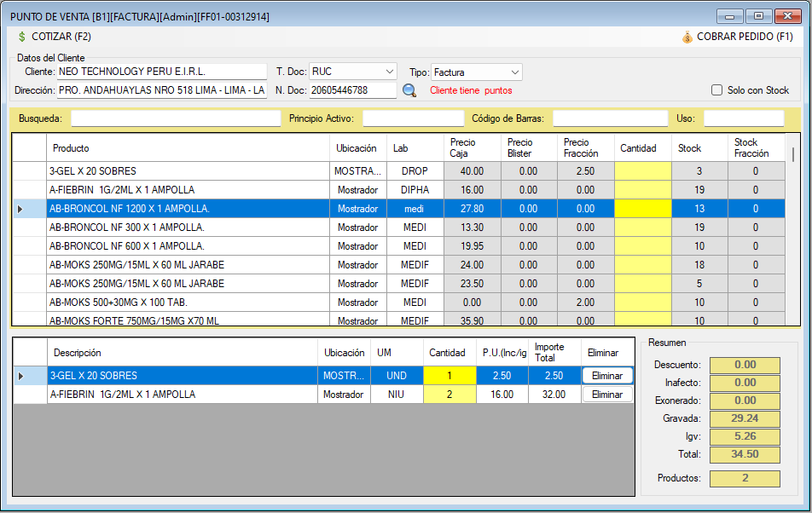The height and width of the screenshot is (513, 812).
Task: Click the magnifier icon beside document number
Action: [x=409, y=90]
